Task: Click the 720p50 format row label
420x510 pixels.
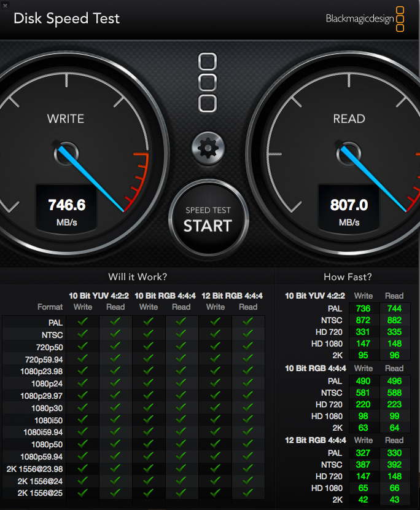Action: coord(49,347)
